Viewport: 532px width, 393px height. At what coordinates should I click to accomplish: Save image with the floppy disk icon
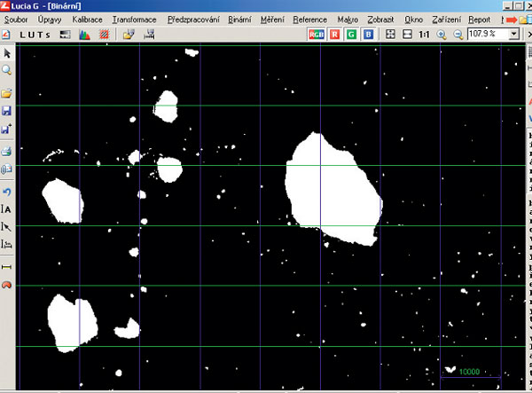click(x=6, y=111)
